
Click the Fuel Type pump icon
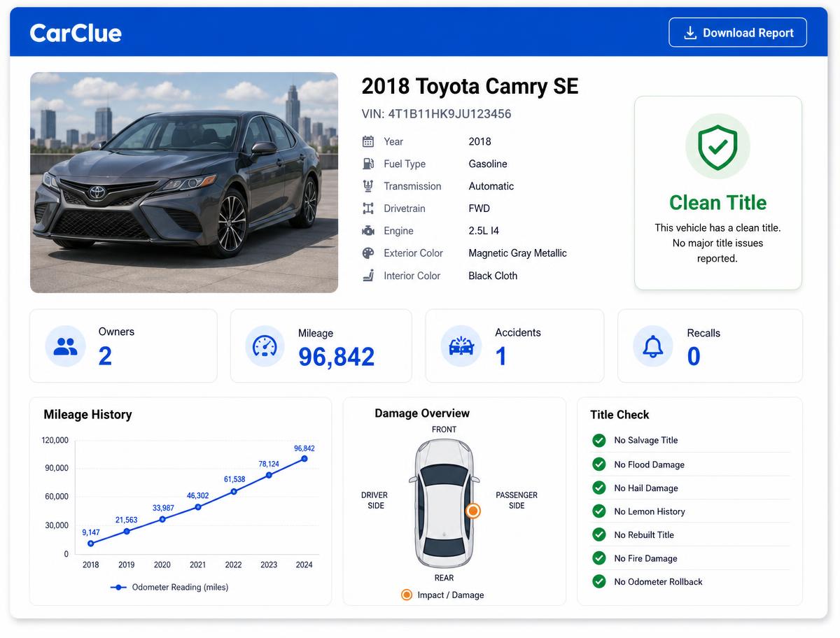coord(368,164)
